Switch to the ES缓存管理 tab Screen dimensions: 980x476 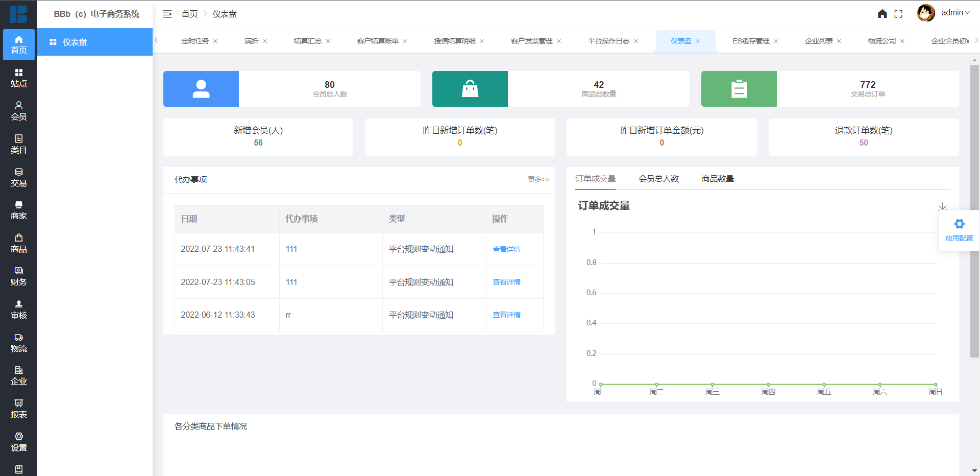point(751,41)
